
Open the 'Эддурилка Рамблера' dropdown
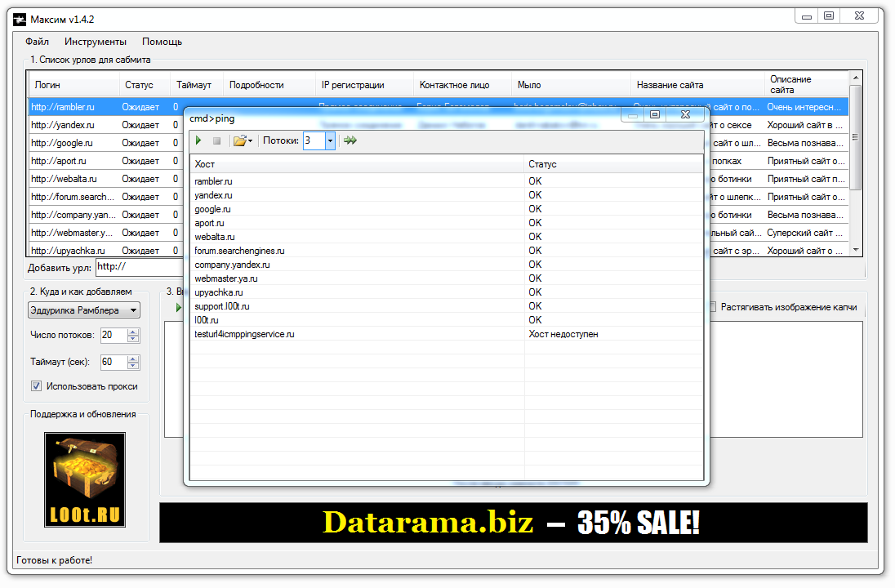83,310
